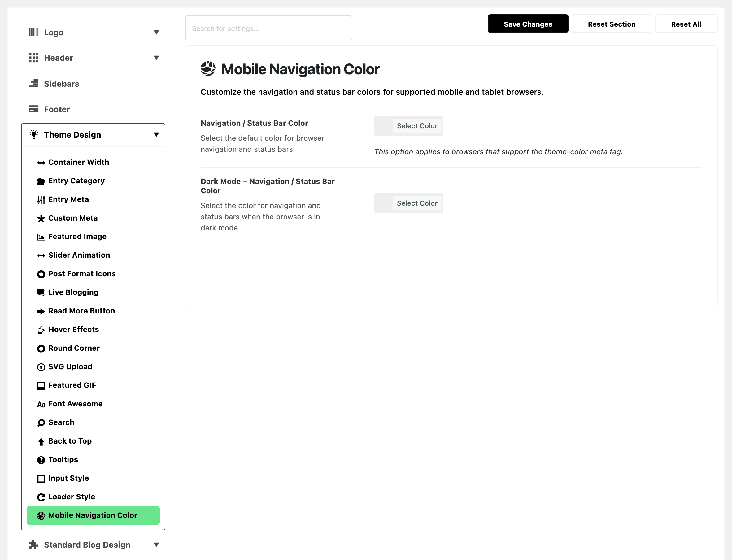This screenshot has width=732, height=560.
Task: Click the Reset Section button
Action: pos(611,24)
